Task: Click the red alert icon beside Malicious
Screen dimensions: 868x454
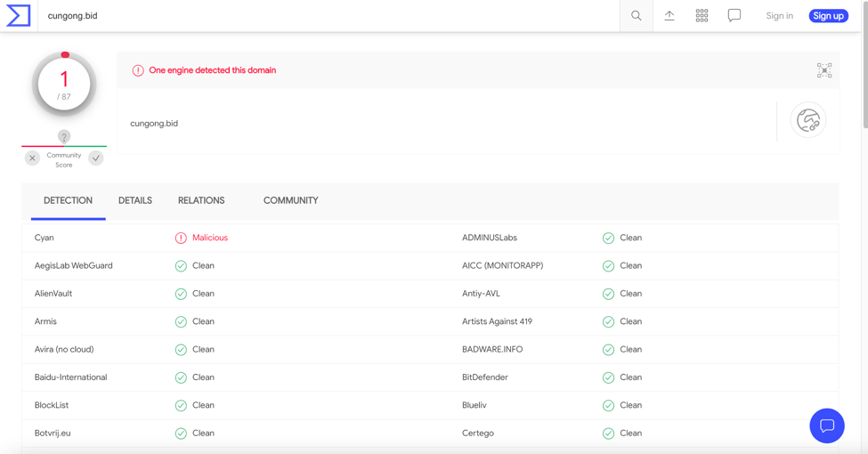Action: [x=181, y=238]
